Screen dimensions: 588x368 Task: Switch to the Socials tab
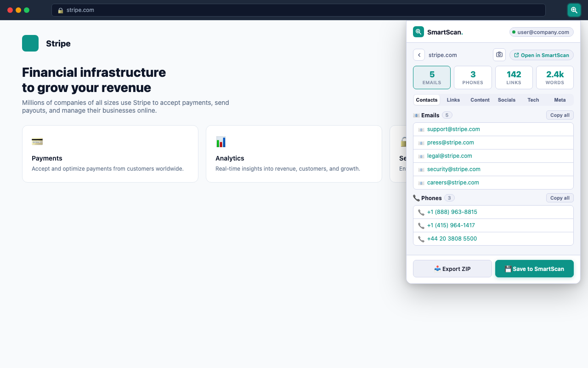pyautogui.click(x=507, y=100)
